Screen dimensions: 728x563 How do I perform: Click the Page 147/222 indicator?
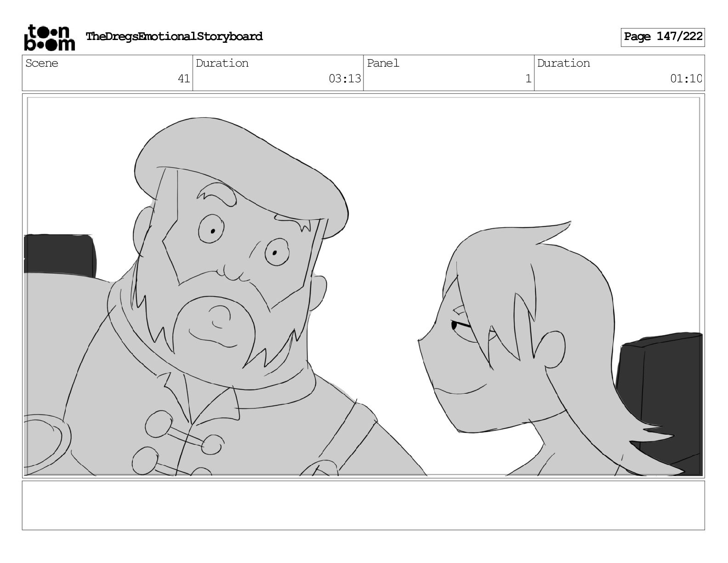click(663, 37)
